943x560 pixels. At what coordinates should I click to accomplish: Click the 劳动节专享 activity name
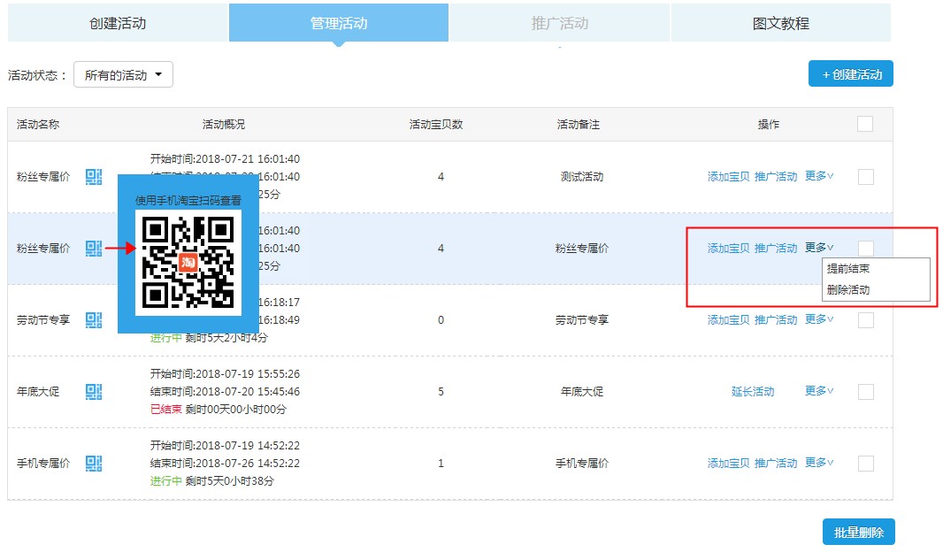(43, 319)
